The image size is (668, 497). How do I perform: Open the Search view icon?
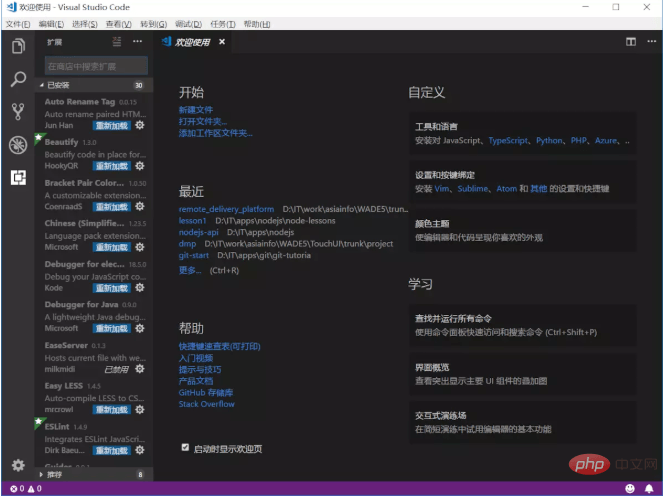[x=18, y=79]
